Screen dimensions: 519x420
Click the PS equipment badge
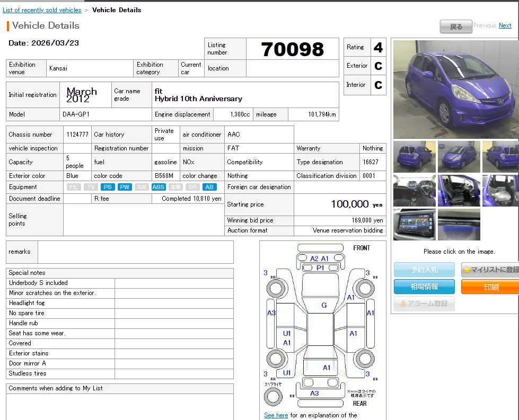click(108, 187)
